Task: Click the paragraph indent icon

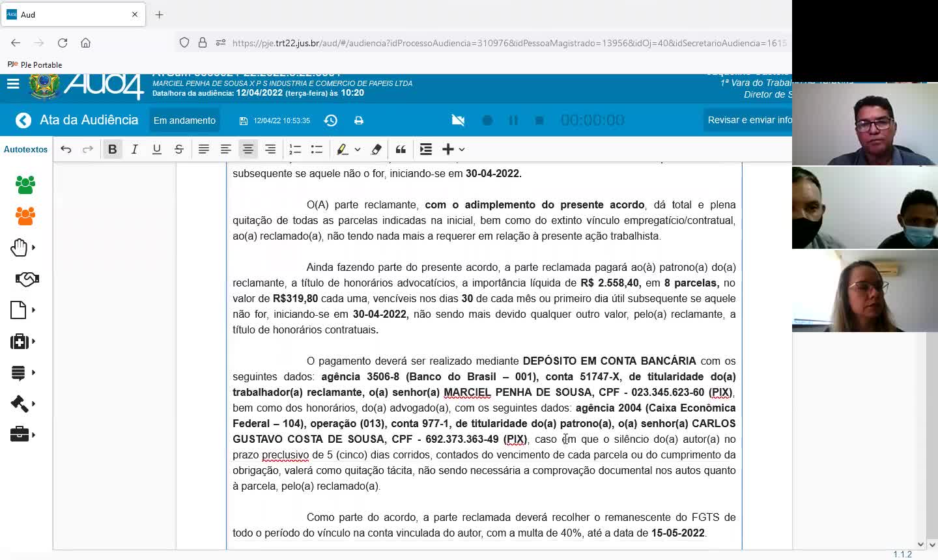Action: tap(426, 150)
